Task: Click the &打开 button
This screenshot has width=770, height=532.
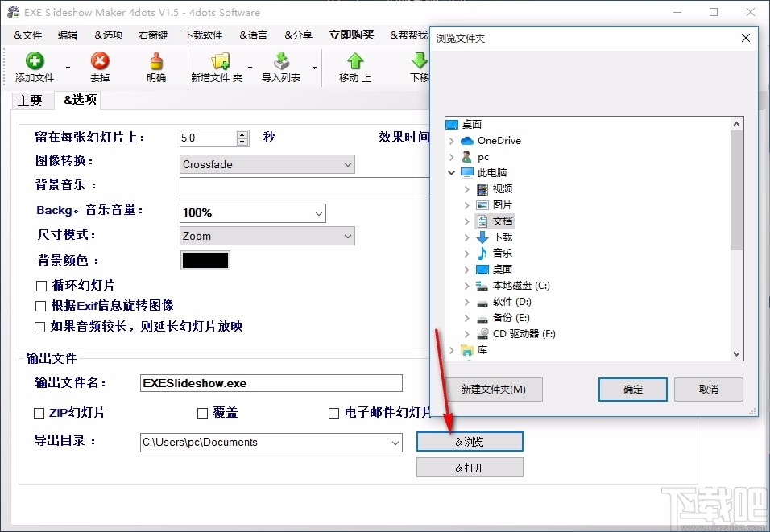Action: (469, 467)
